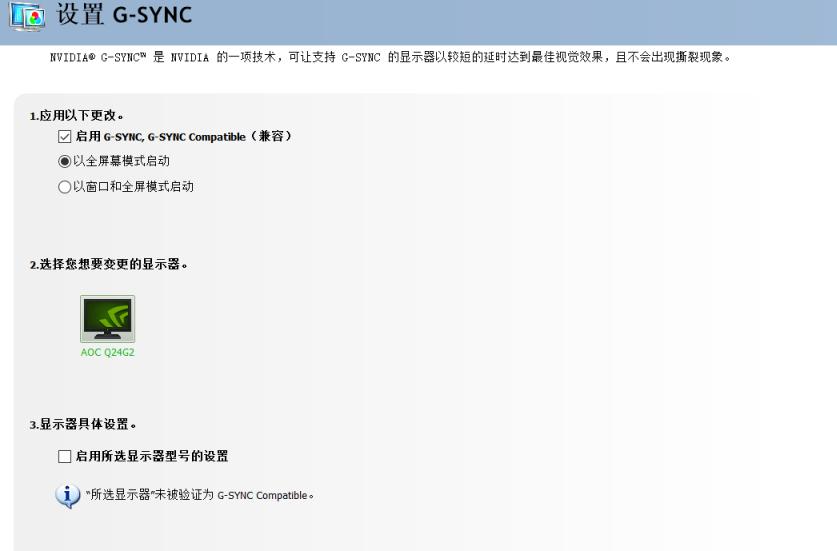Viewport: 837px width, 551px height.
Task: Enable 启用所选显示器型号的设置 checkbox
Action: click(x=65, y=456)
